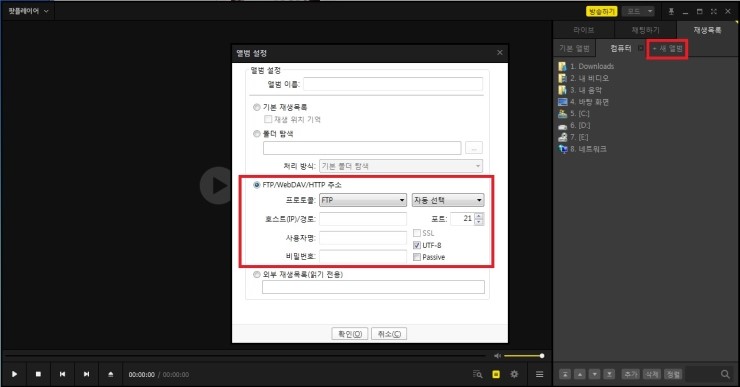Image resolution: width=740 pixels, height=387 pixels.
Task: Enable the Passive checkbox
Action: point(417,257)
